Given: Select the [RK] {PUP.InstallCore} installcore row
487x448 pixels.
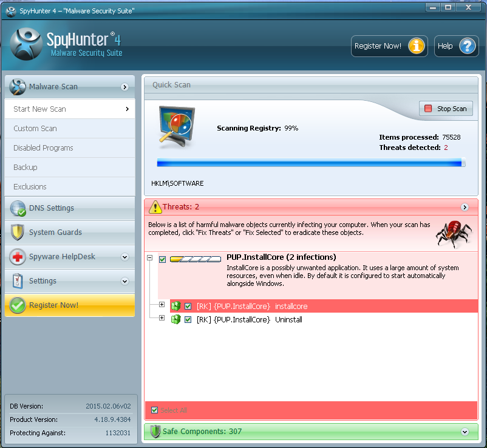Looking at the screenshot, I should point(324,307).
